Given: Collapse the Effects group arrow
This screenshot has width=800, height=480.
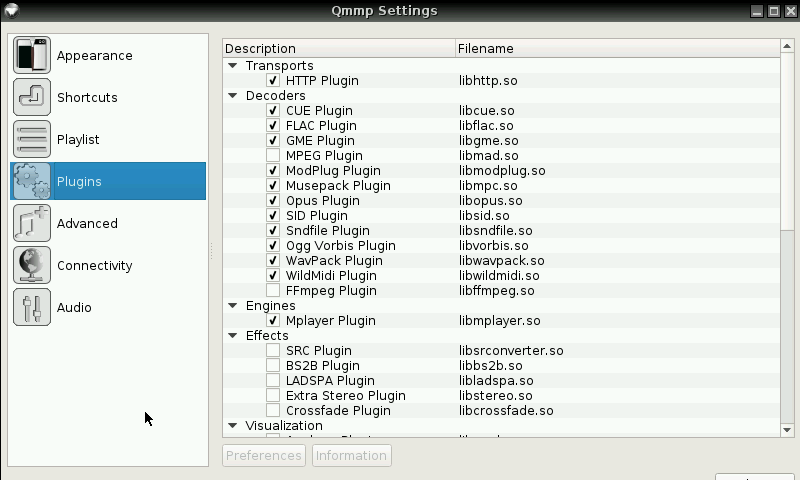Looking at the screenshot, I should [233, 336].
